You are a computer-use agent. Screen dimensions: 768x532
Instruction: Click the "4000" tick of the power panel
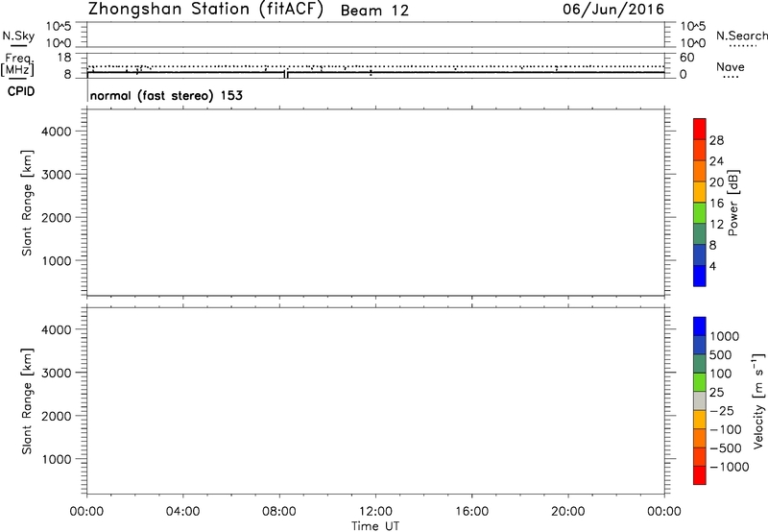pyautogui.click(x=57, y=132)
